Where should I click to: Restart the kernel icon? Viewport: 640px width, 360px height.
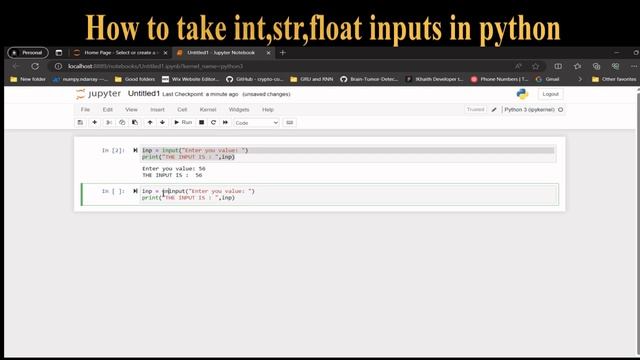pos(213,122)
